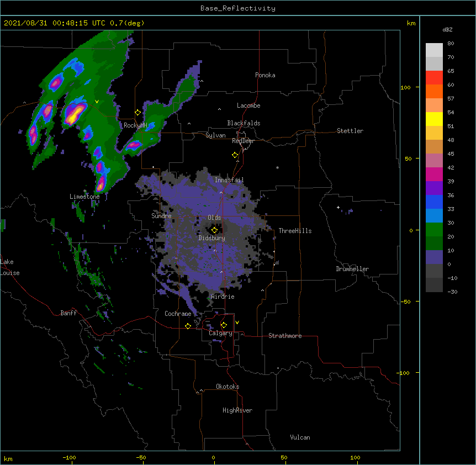Select the Lacombe city label

pos(248,105)
